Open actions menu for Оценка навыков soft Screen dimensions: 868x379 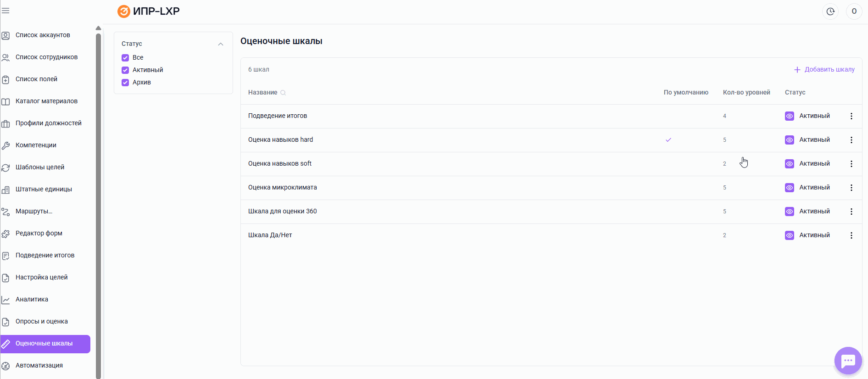click(851, 164)
